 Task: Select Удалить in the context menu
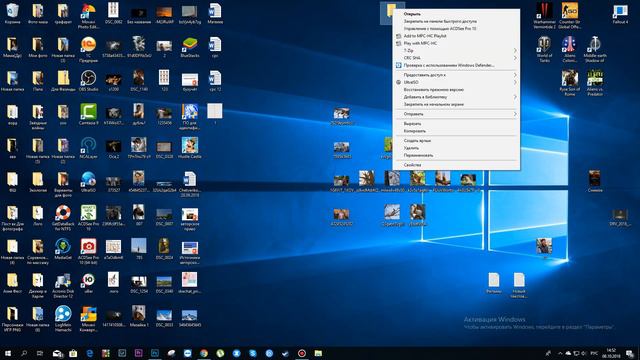pyautogui.click(x=456, y=148)
